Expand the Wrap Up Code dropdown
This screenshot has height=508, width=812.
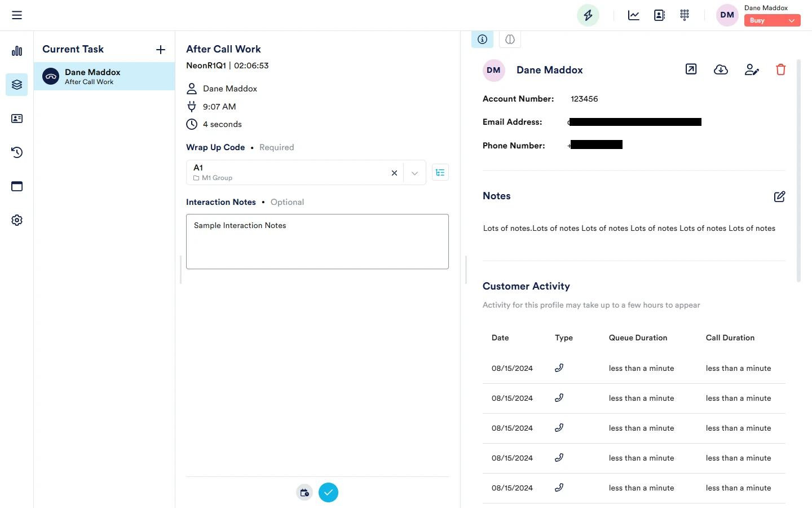click(414, 173)
